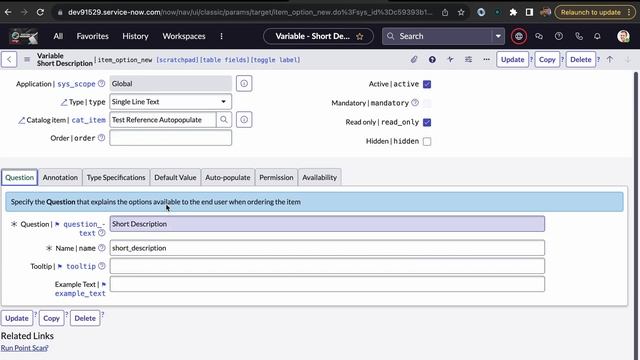640x360 pixels.
Task: Open the Workspaces menu
Action: [x=184, y=36]
